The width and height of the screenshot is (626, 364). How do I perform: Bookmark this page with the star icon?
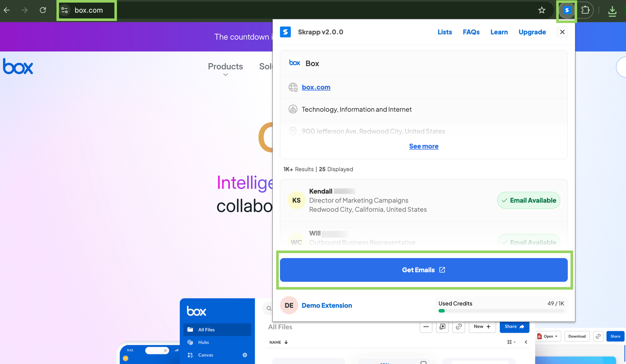(542, 10)
